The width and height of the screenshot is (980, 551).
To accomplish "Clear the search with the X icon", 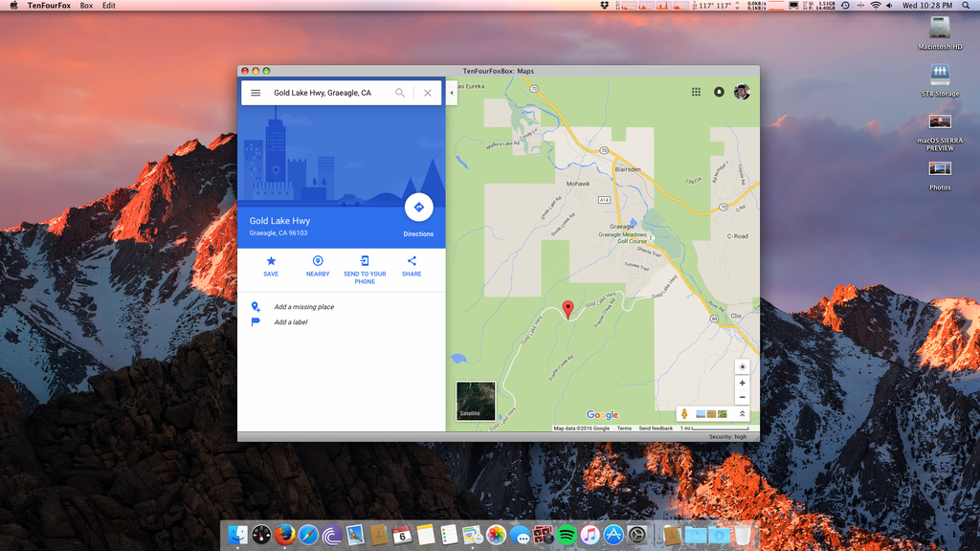I will point(428,93).
